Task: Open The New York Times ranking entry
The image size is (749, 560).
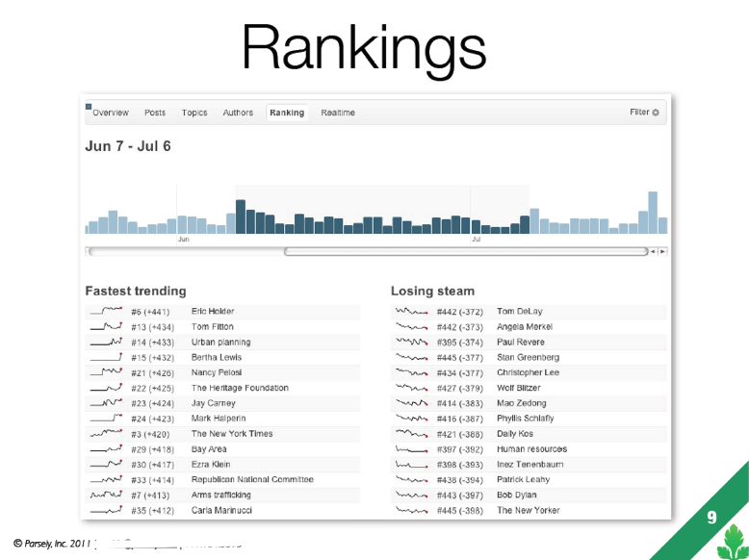Action: [232, 434]
